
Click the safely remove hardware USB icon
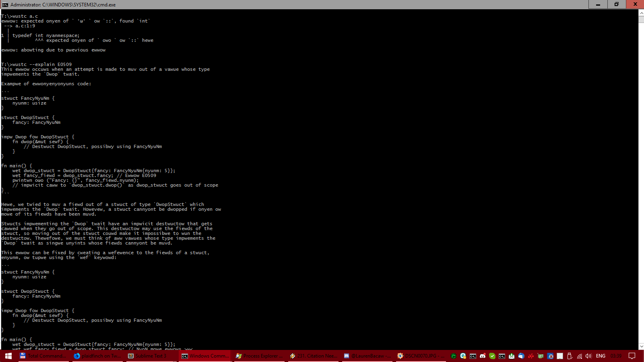click(570, 356)
